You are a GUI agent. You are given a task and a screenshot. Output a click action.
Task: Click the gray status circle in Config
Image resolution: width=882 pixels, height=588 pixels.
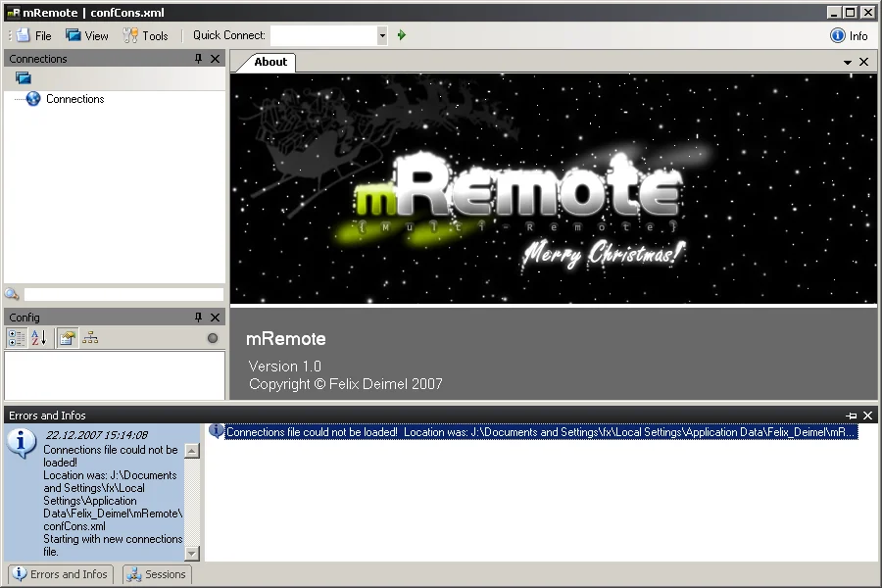point(212,338)
